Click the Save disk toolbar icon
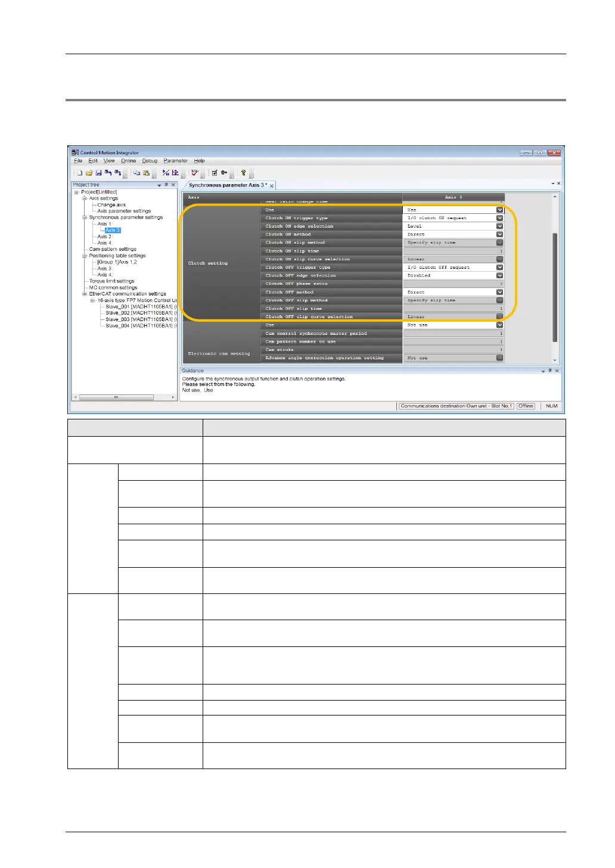Viewport: 615px width, 868px height. tap(98, 173)
